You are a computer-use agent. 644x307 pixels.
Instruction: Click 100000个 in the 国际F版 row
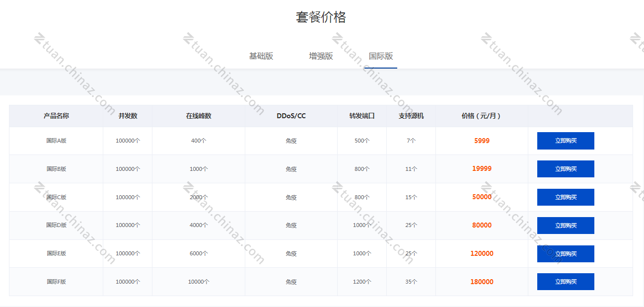pyautogui.click(x=128, y=282)
